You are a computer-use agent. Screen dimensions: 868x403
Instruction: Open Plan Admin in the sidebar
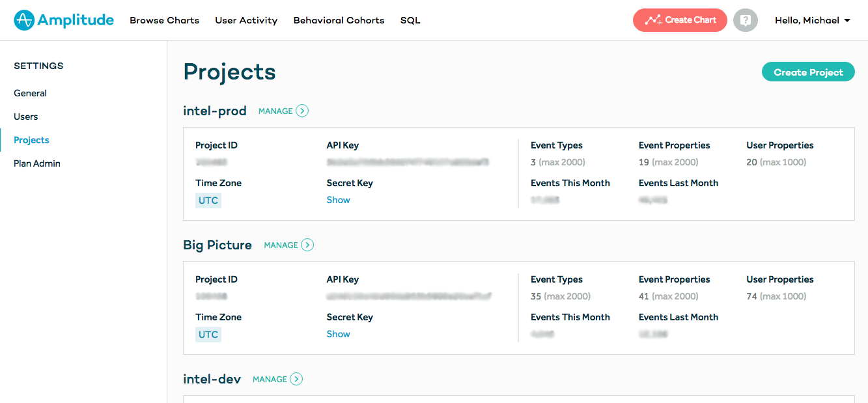[x=37, y=163]
